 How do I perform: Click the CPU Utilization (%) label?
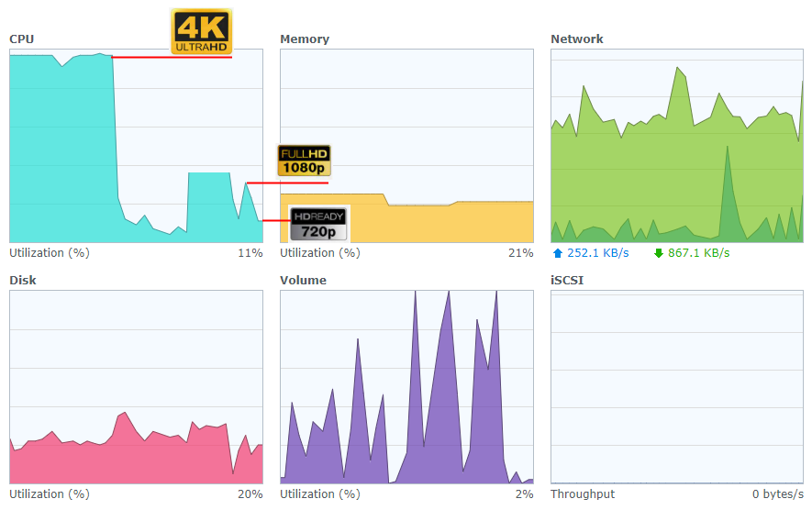click(50, 253)
